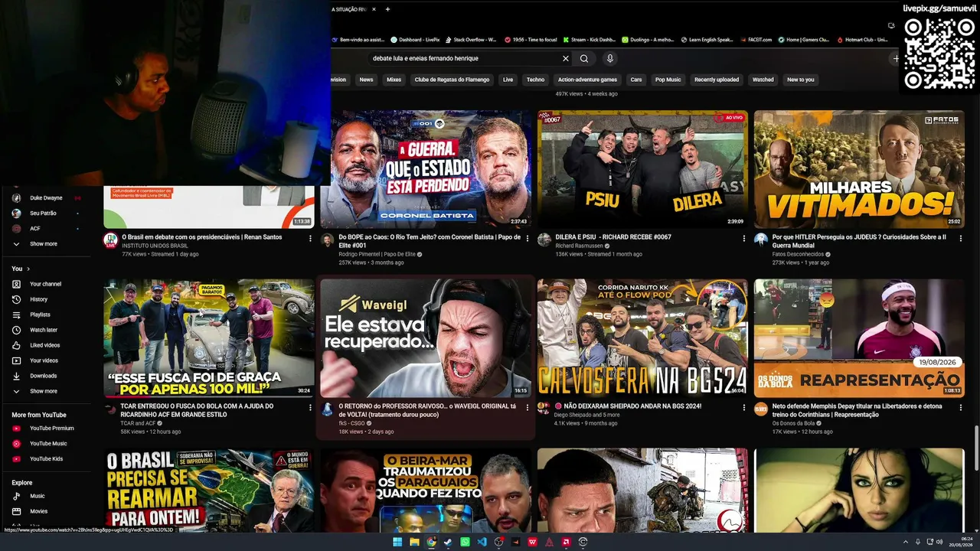Expand Show more under You section

pos(45,391)
